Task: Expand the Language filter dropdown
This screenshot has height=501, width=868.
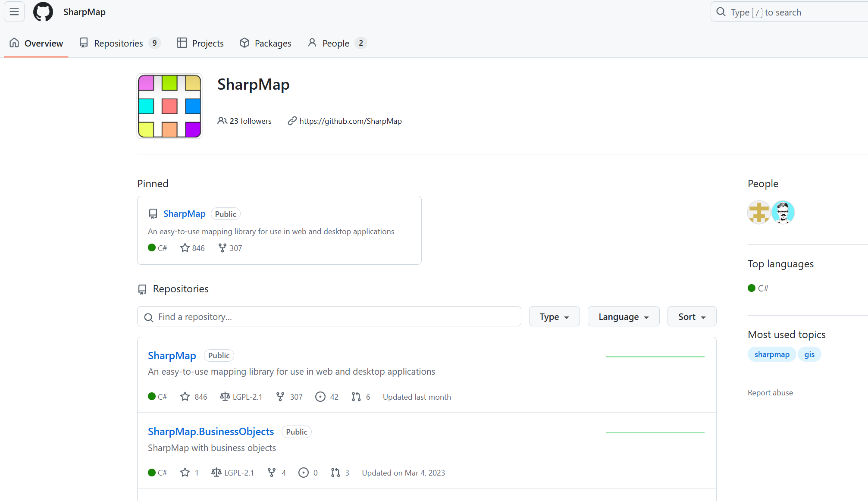Action: [x=623, y=316]
